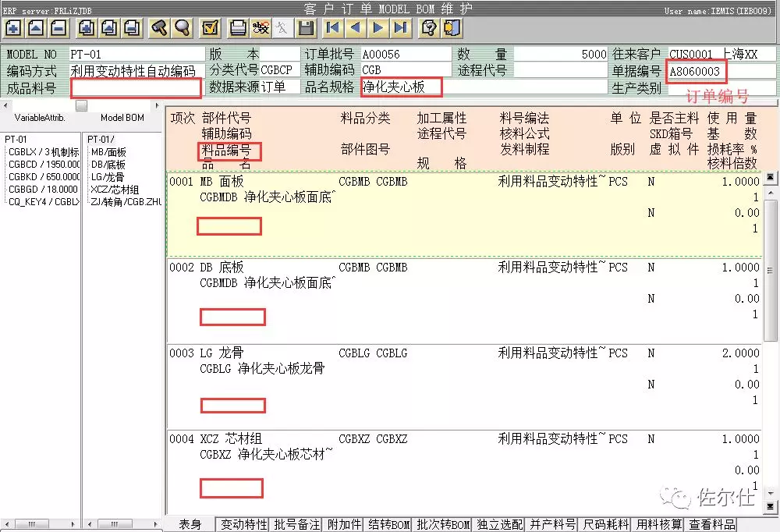Click the modify detail line stacked-pages icon

pos(109,28)
